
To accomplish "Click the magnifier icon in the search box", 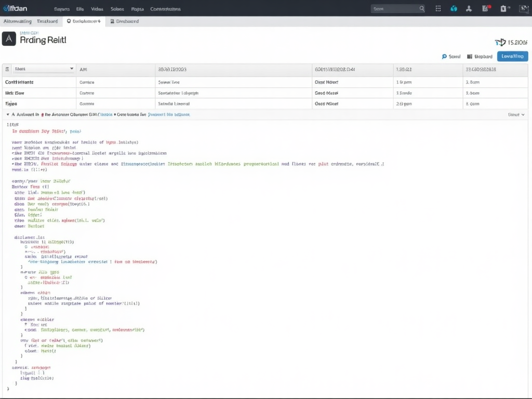I will click(x=422, y=8).
